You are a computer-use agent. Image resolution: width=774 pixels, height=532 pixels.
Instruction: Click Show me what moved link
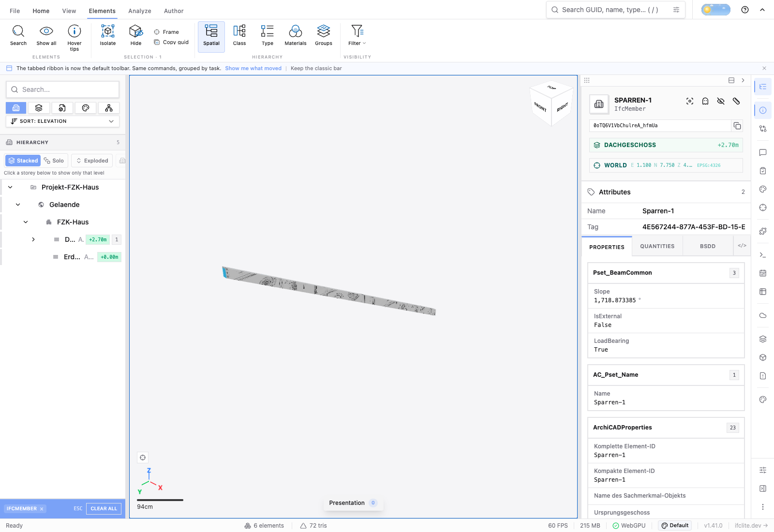253,68
